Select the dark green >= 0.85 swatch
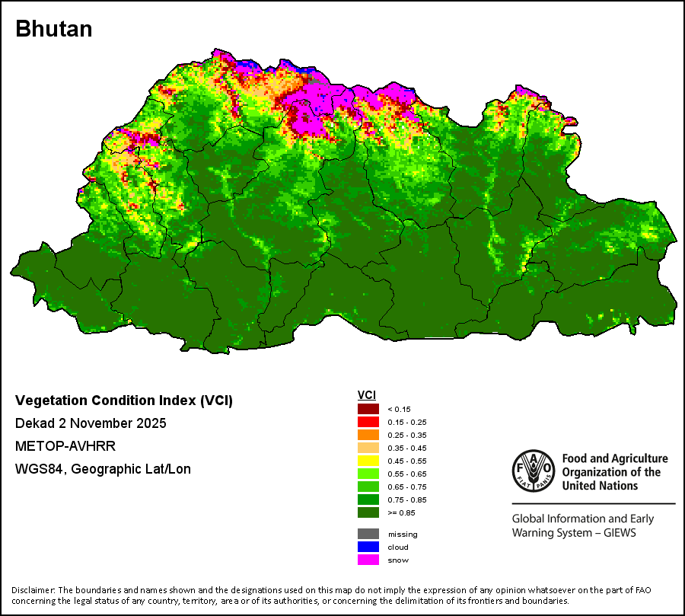The height and width of the screenshot is (616, 685). (x=368, y=512)
